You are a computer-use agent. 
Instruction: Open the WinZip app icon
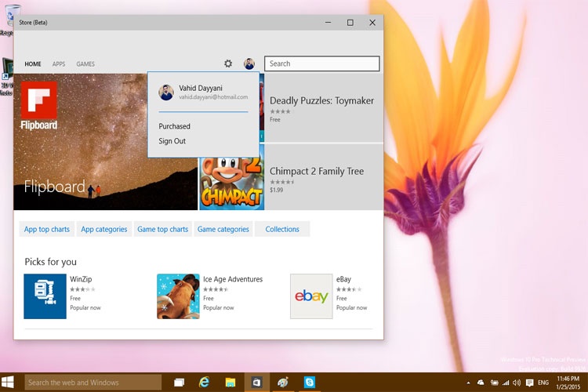45,296
